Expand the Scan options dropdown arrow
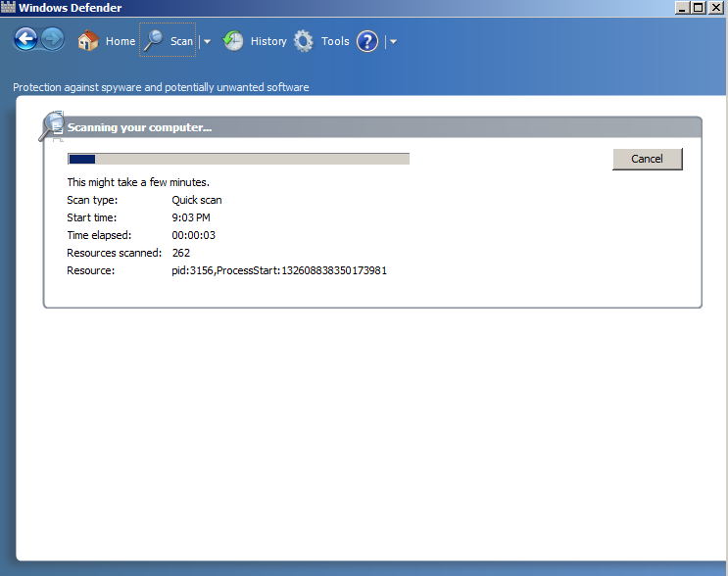 tap(207, 41)
